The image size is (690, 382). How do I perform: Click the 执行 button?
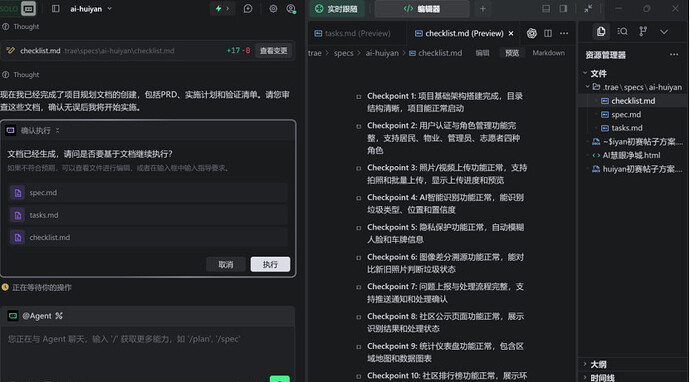click(x=270, y=264)
